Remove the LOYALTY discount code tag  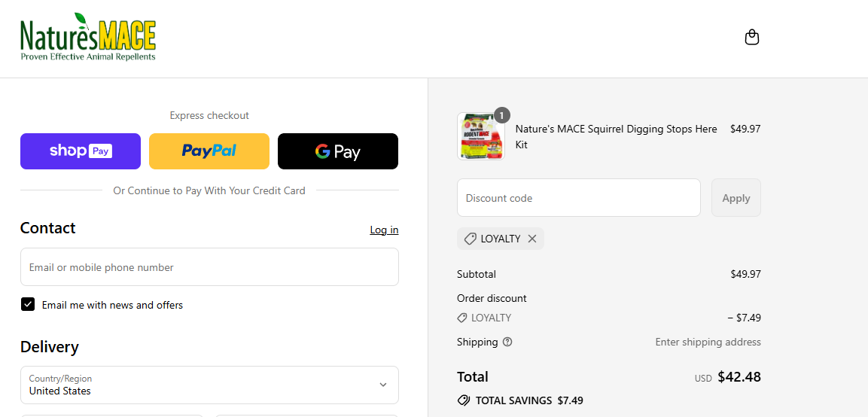coord(532,239)
